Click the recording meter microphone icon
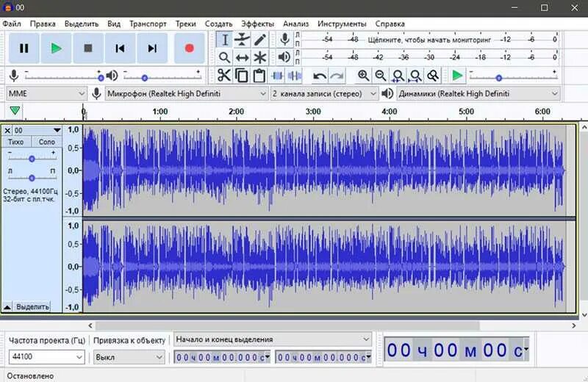The image size is (588, 382). (x=284, y=40)
